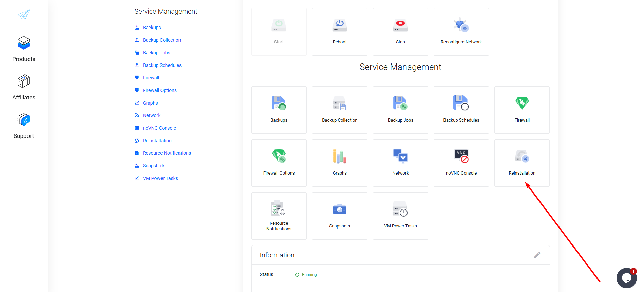Open Backup Collection sidebar link
This screenshot has width=644, height=292.
[x=162, y=40]
